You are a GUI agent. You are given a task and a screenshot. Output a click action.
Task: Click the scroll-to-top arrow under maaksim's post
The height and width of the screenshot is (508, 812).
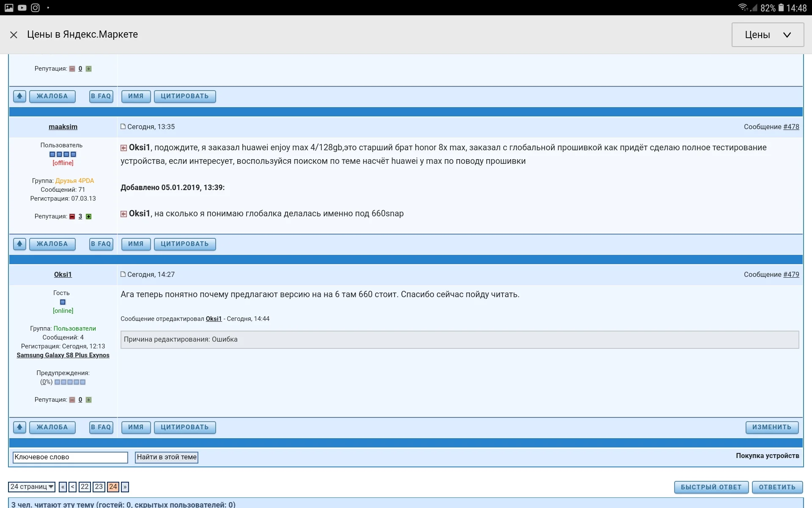19,244
